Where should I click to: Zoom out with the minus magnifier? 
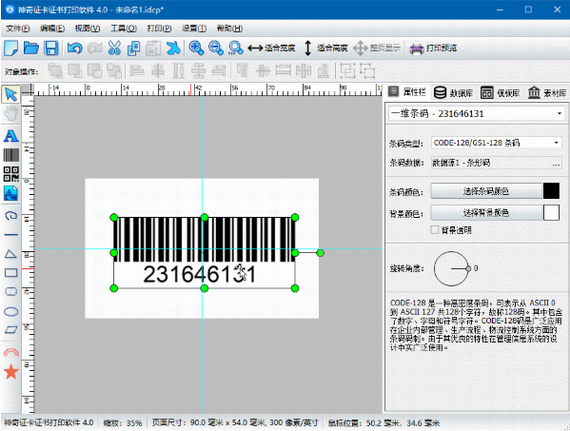click(216, 48)
